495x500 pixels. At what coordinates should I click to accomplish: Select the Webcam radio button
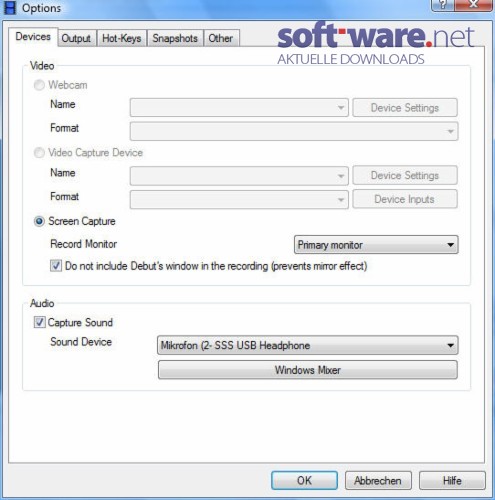pyautogui.click(x=39, y=85)
